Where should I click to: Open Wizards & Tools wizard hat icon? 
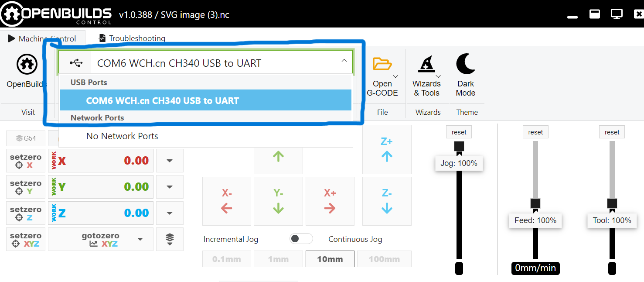tap(426, 64)
